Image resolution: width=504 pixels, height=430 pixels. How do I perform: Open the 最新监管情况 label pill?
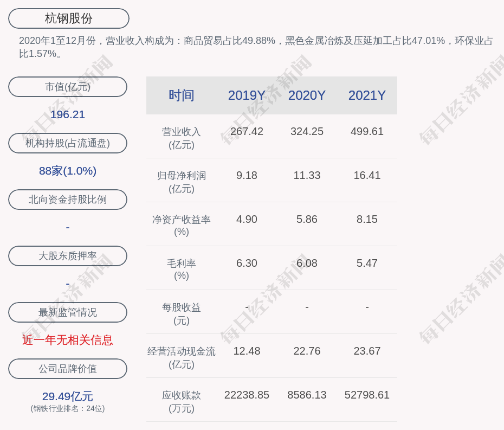click(x=68, y=312)
